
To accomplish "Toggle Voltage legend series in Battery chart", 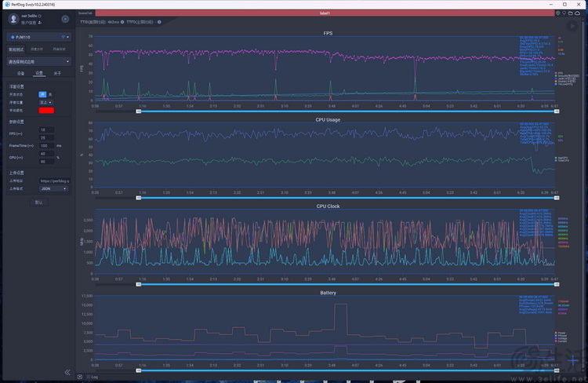I will pos(561,339).
